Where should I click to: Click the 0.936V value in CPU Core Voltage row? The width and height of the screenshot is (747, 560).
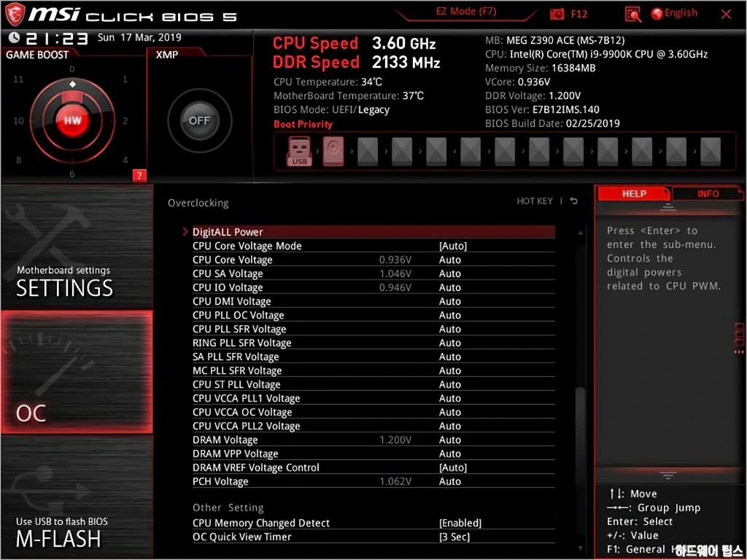click(x=395, y=260)
